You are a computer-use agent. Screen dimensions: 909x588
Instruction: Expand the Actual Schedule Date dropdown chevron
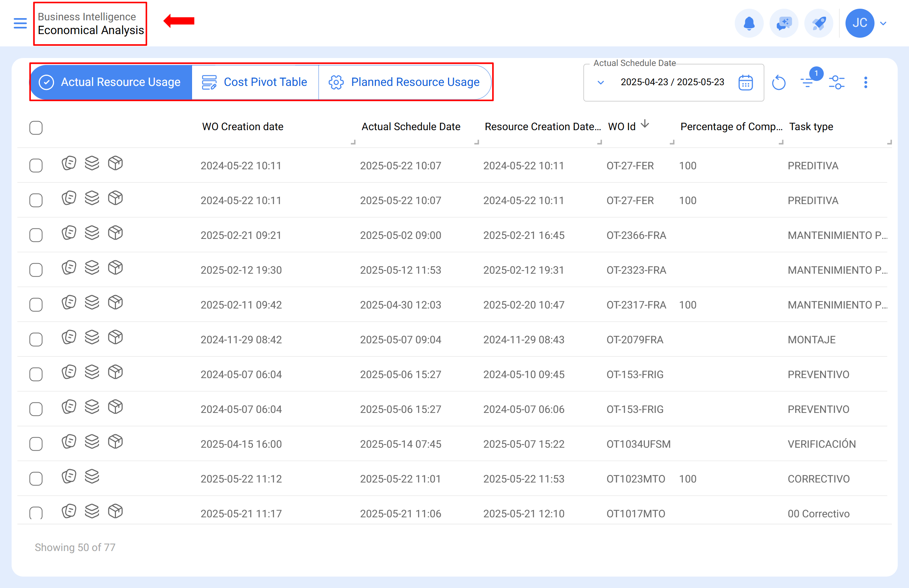pos(601,83)
